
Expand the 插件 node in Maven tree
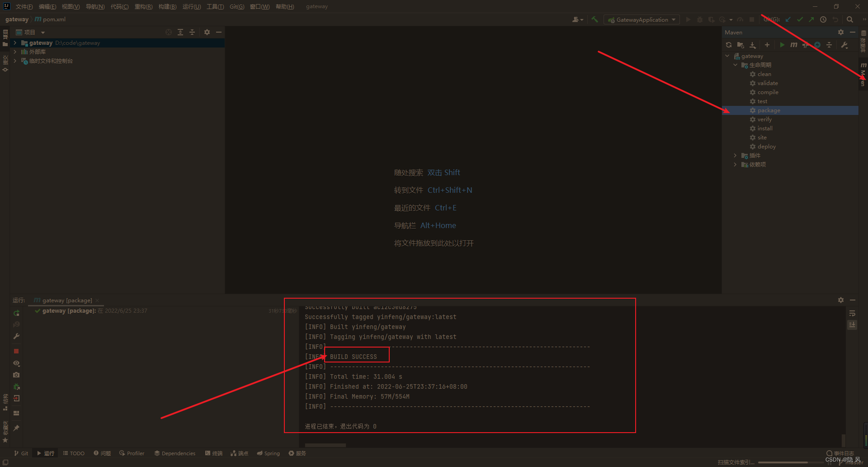tap(736, 156)
